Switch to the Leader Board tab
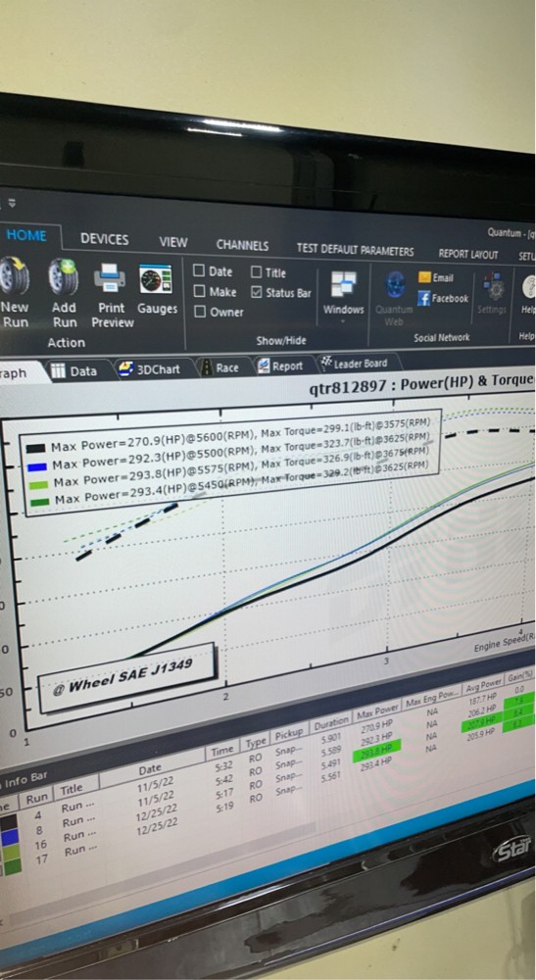Screen dimensions: 536x980 354,364
